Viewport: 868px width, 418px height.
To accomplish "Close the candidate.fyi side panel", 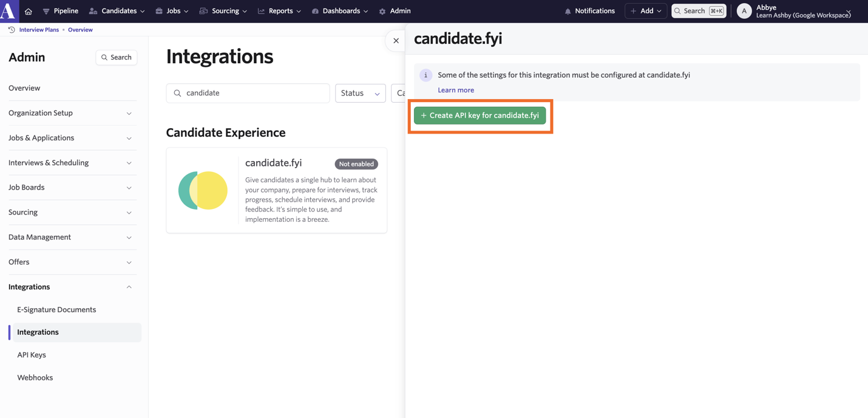I will click(396, 41).
